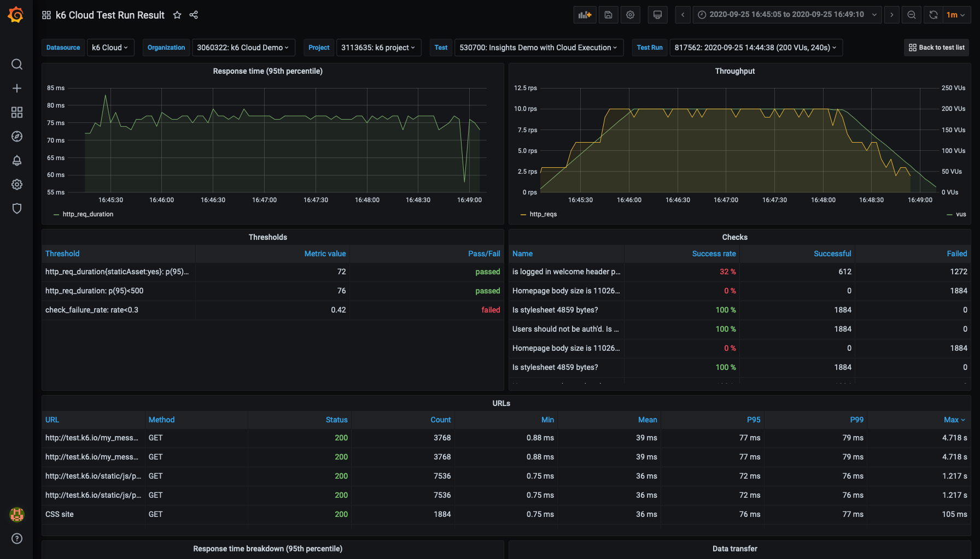Toggle the http_reqs legend series
The height and width of the screenshot is (559, 980).
click(x=542, y=214)
